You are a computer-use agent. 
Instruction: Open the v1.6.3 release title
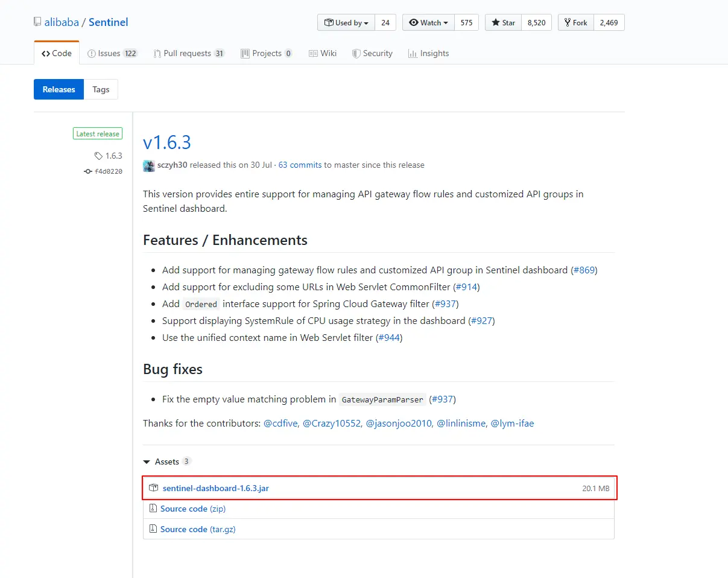[x=167, y=142]
